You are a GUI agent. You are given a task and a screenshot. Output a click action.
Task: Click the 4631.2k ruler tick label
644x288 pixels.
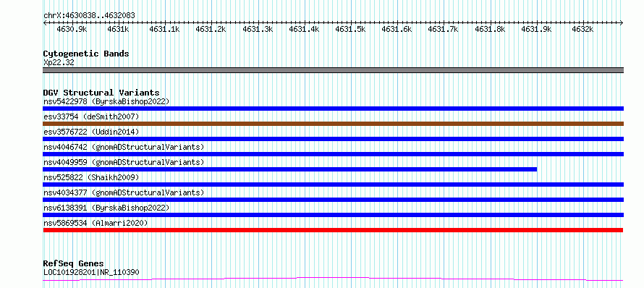pos(211,30)
